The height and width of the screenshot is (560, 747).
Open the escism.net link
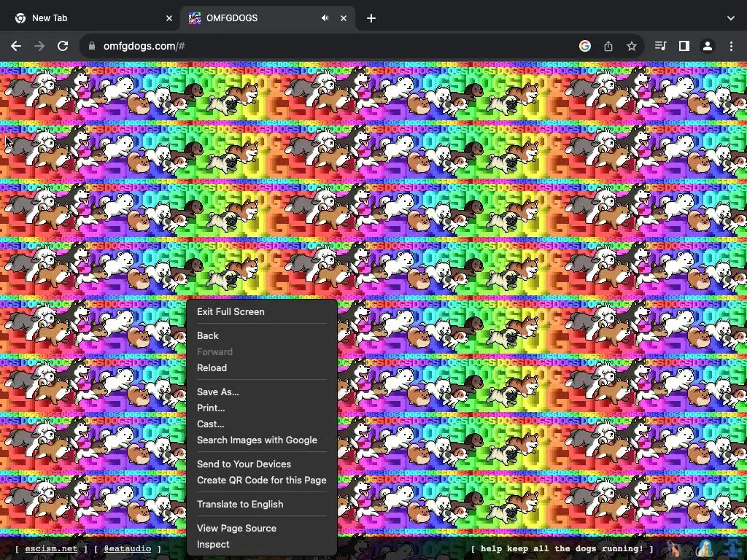(51, 548)
